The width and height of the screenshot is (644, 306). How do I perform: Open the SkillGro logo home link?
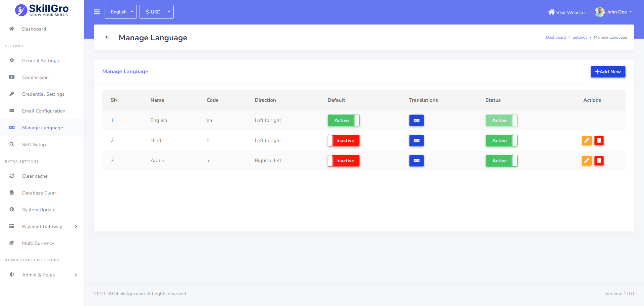tap(42, 10)
